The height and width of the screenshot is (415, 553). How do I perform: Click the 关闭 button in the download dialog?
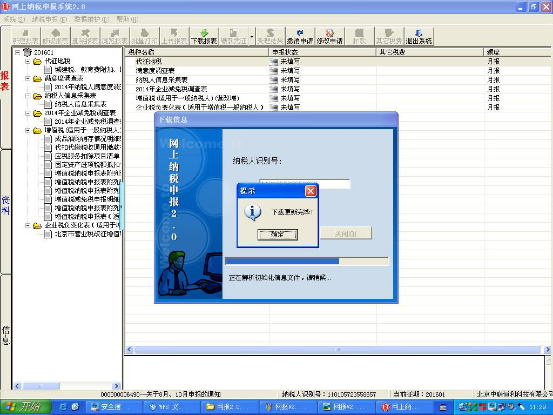pos(346,233)
